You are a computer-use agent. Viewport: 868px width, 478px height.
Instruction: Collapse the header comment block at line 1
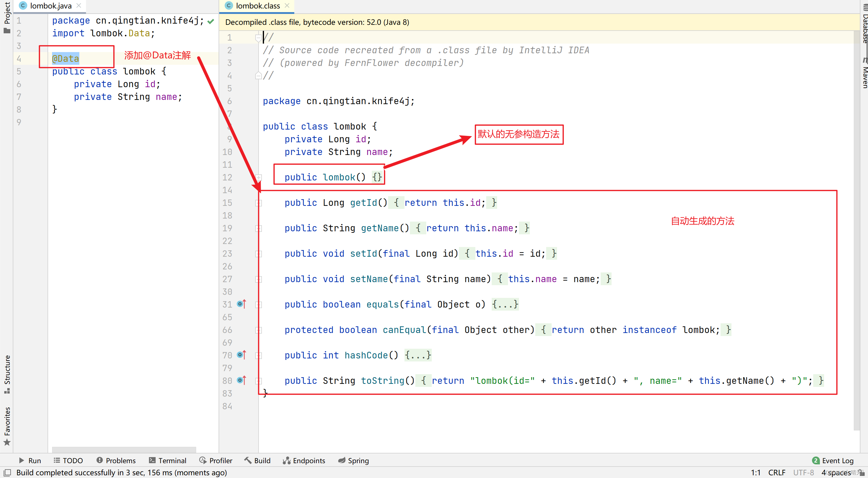pyautogui.click(x=259, y=38)
